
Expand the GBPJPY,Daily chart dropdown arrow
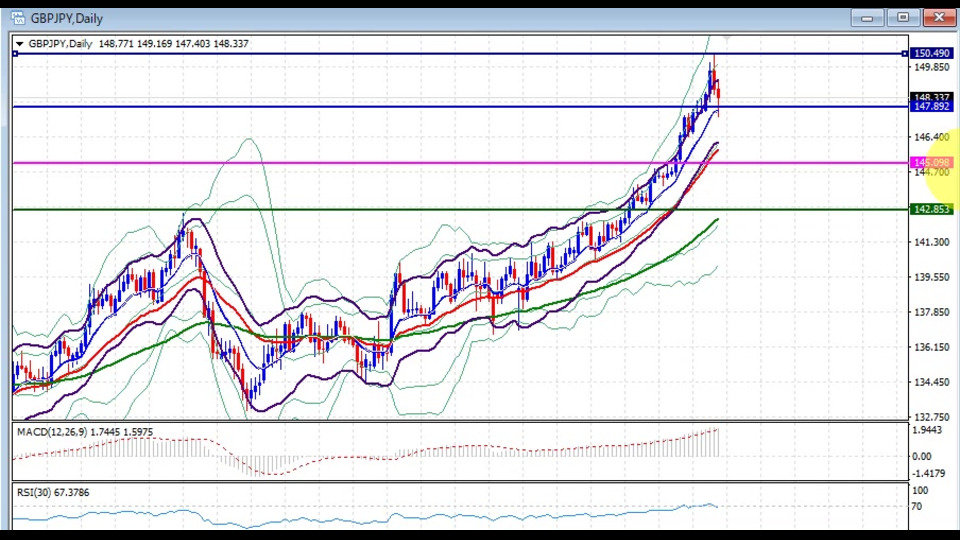(x=20, y=44)
